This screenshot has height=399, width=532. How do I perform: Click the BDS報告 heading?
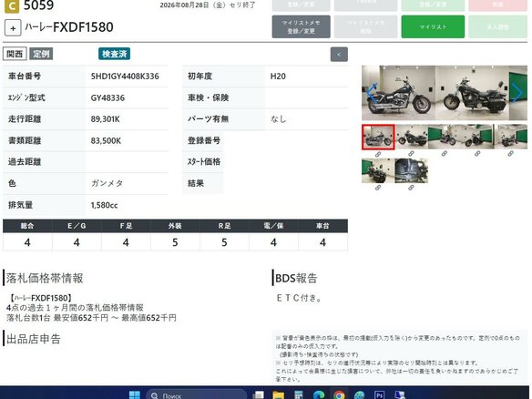[x=296, y=278]
